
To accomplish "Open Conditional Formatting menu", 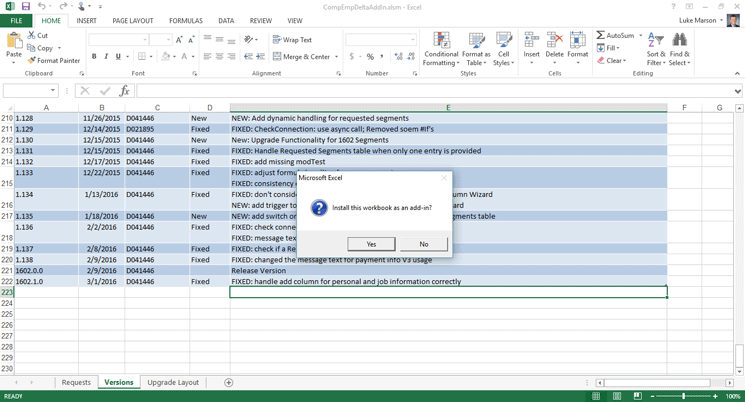I will click(441, 49).
